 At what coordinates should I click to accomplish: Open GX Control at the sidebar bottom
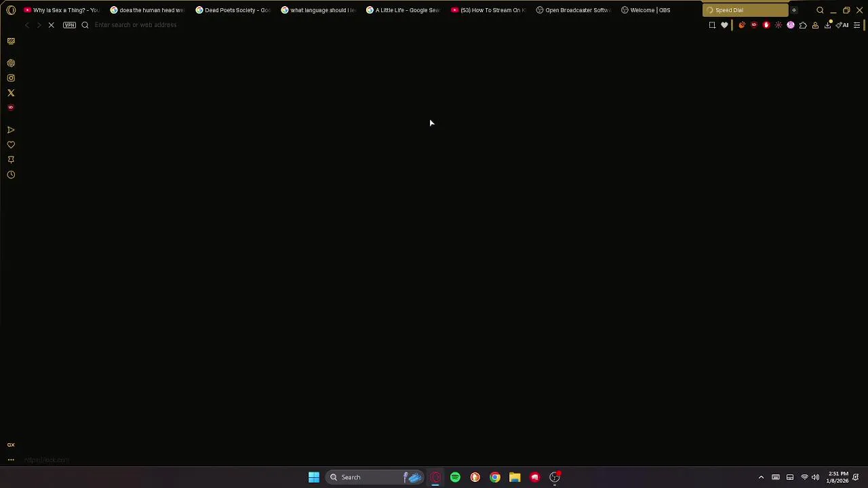click(11, 445)
